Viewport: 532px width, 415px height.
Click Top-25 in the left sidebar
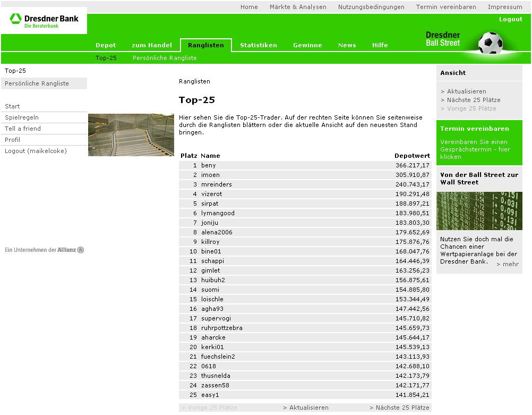[15, 71]
